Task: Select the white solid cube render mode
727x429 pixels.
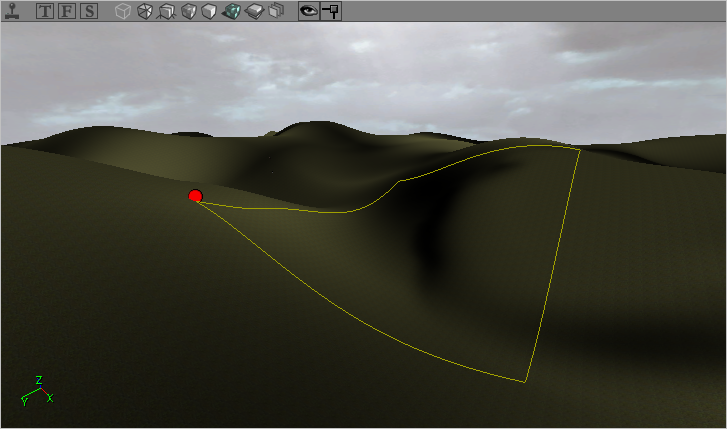Action: [x=209, y=12]
